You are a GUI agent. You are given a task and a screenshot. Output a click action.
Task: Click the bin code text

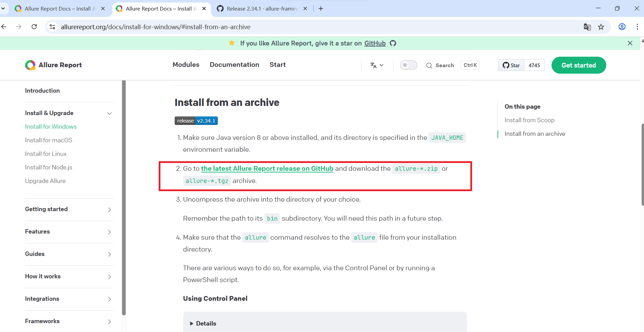(x=272, y=219)
